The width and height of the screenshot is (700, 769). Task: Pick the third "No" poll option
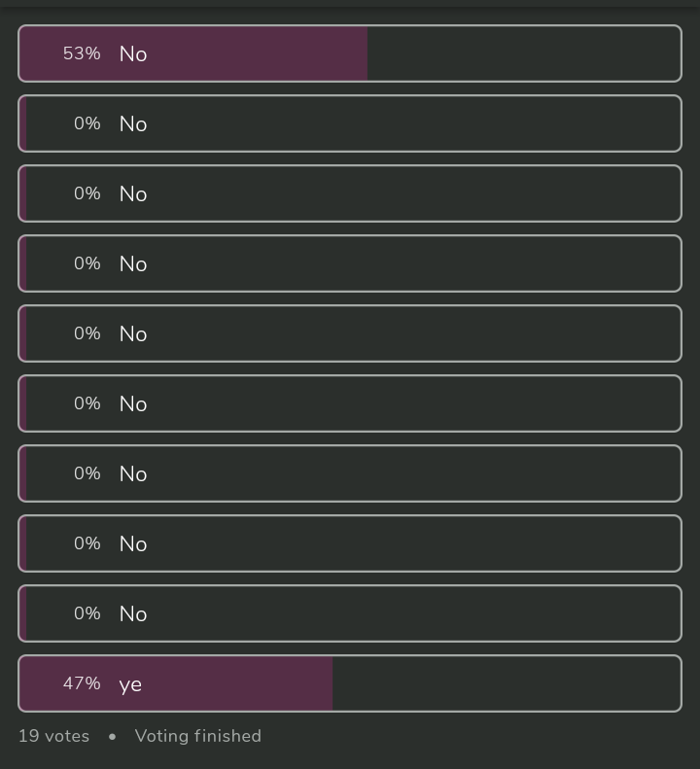350,193
